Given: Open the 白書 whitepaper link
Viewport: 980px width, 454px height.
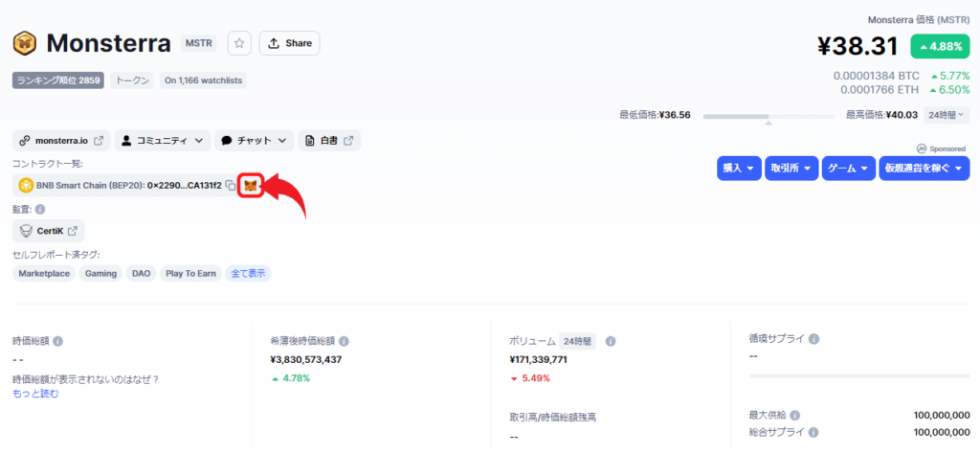Looking at the screenshot, I should coord(329,141).
